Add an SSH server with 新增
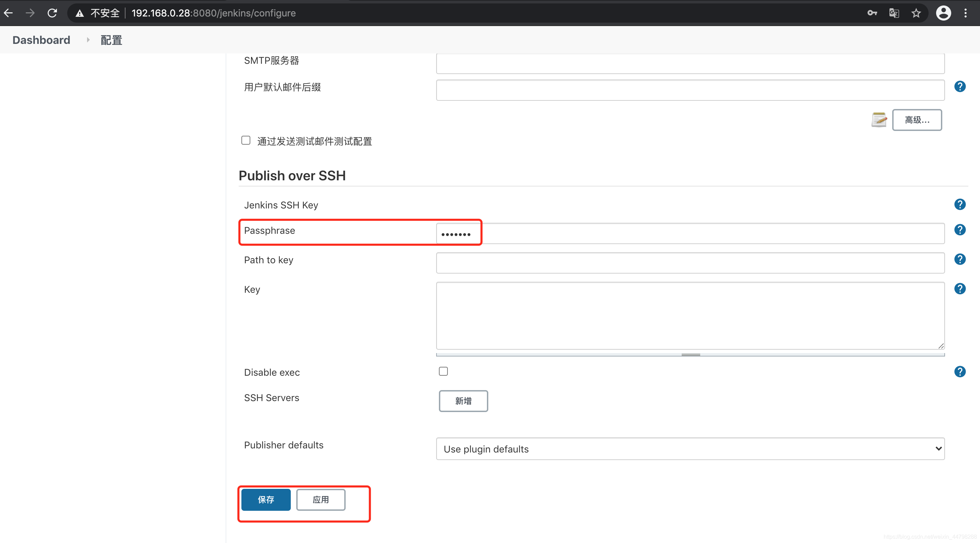980x543 pixels. click(x=463, y=401)
